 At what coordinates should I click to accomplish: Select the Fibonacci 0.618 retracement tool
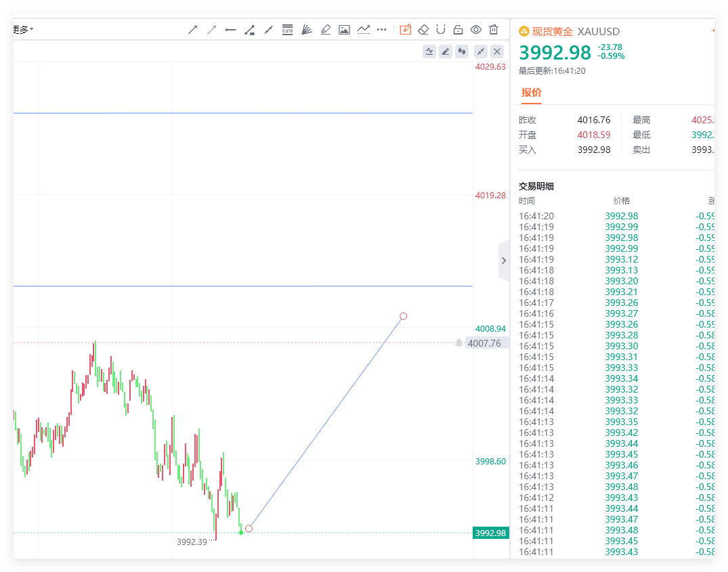[287, 30]
